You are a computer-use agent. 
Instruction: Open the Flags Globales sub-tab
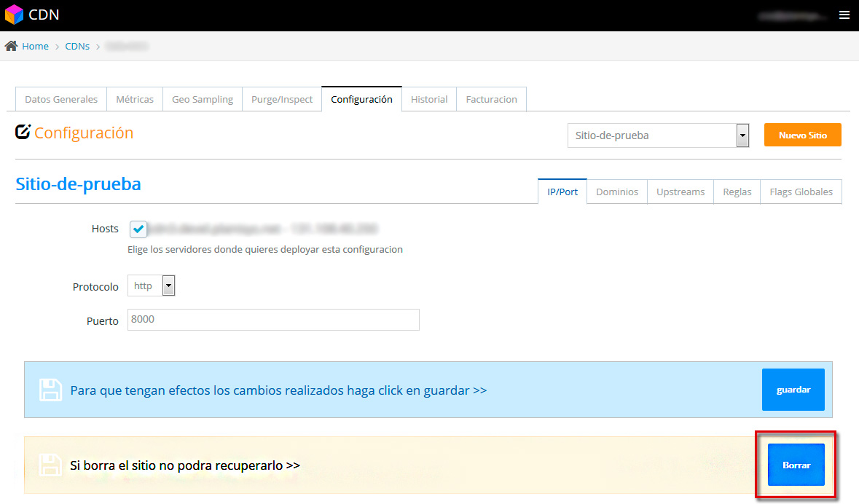pyautogui.click(x=801, y=192)
